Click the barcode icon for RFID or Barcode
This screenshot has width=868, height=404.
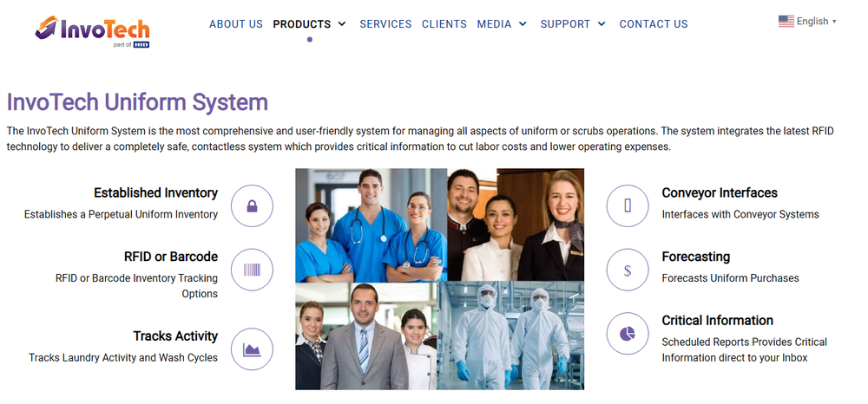[252, 270]
